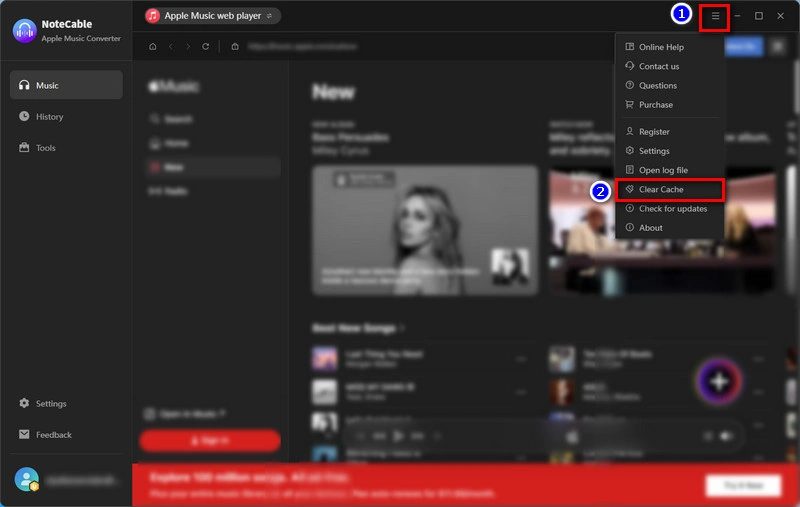Viewport: 800px width, 507px height.
Task: Click the purple floating add button
Action: point(719,381)
